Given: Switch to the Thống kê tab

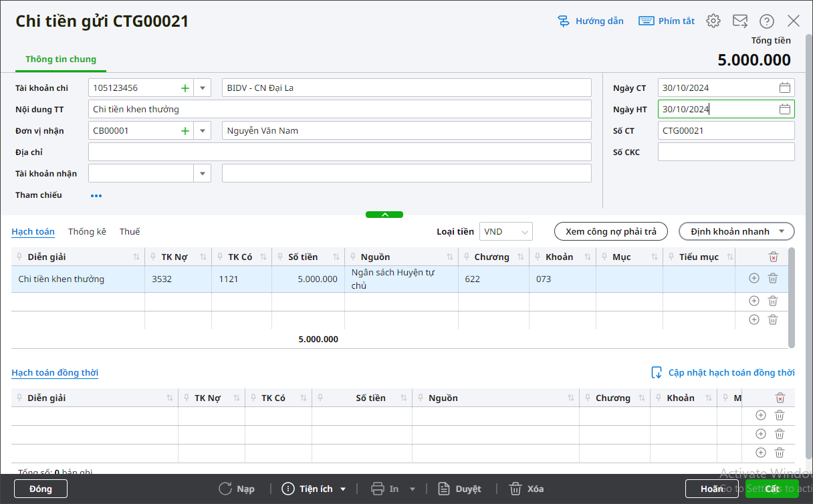Looking at the screenshot, I should pos(87,232).
